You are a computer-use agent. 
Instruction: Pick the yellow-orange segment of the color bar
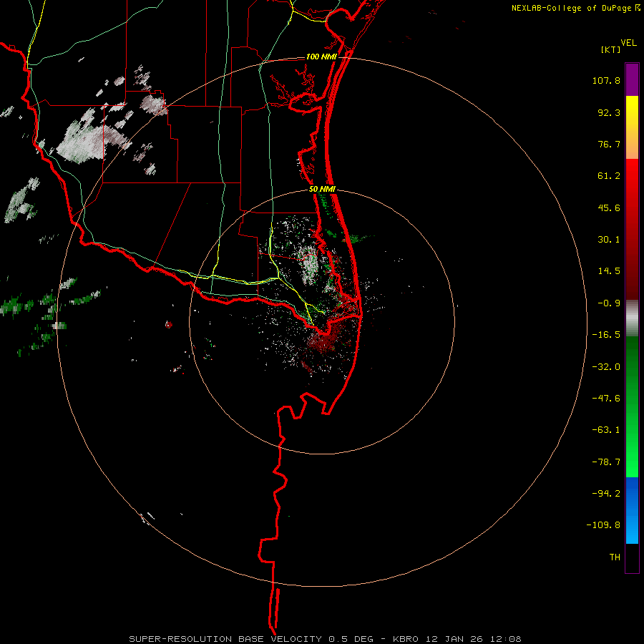tap(632, 127)
